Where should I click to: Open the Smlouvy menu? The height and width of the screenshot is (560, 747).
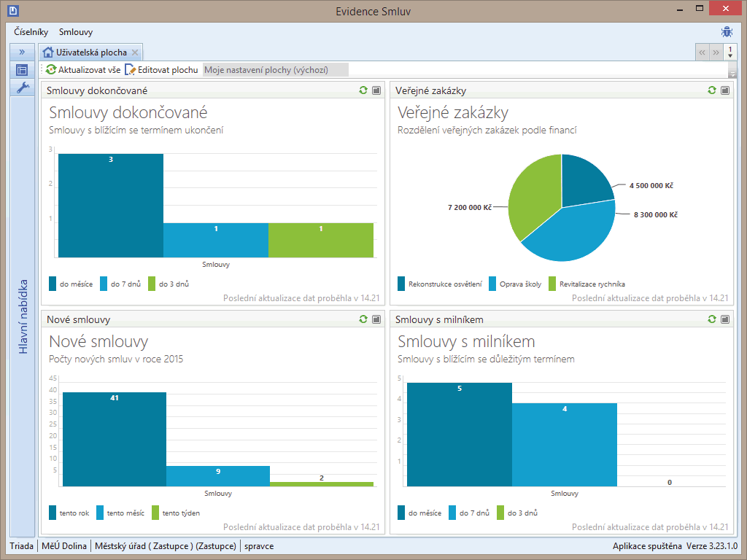76,32
